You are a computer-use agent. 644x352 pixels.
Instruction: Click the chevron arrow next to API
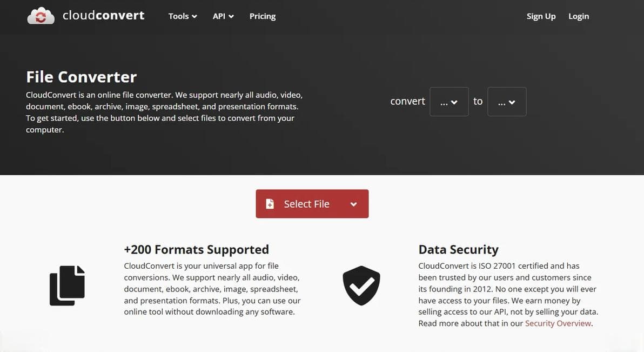tap(231, 16)
